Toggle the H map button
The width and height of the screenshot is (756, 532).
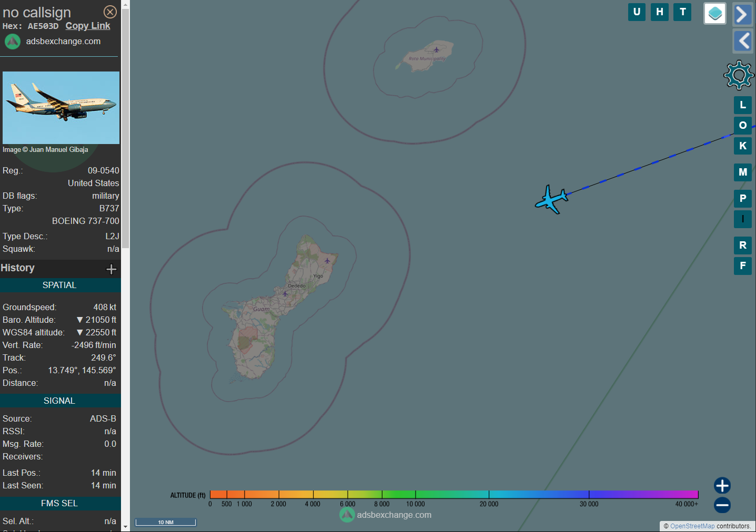click(659, 12)
